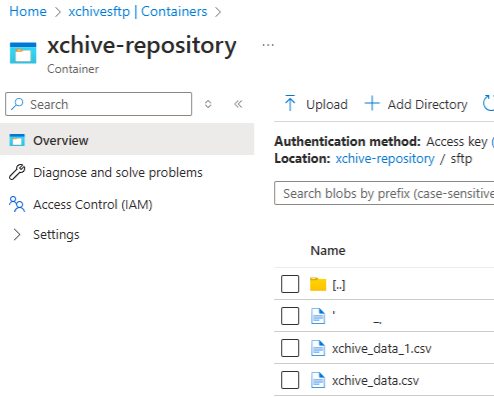Click the Refresh circular arrow icon
This screenshot has width=494, height=397.
coord(488,103)
